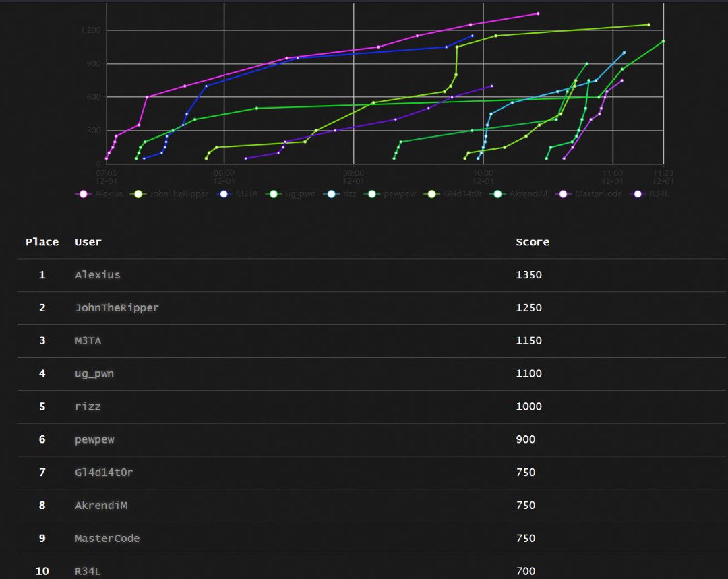Viewport: 728px width, 579px height.
Task: Click the M3TA user in table
Action: tap(88, 341)
